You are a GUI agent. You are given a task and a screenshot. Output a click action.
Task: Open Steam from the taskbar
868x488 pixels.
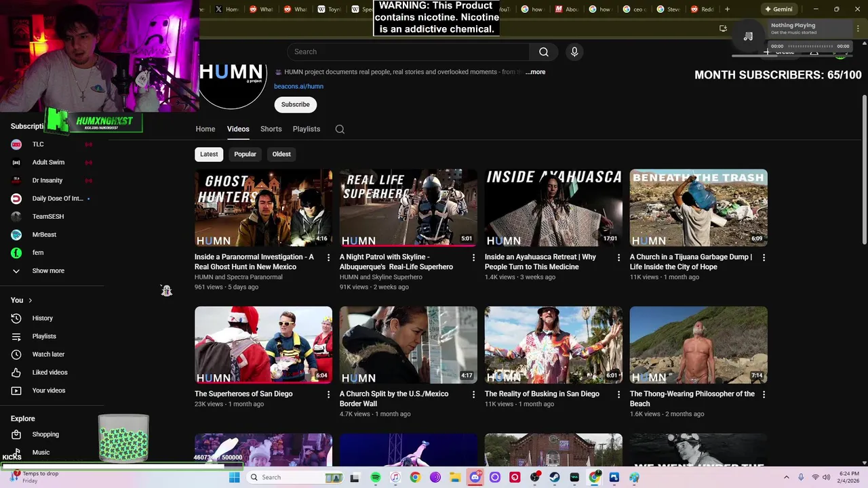[x=555, y=477]
